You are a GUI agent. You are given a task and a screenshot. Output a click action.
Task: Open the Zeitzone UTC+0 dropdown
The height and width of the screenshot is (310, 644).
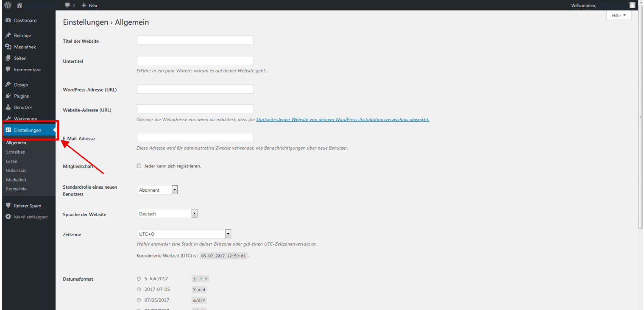click(184, 234)
